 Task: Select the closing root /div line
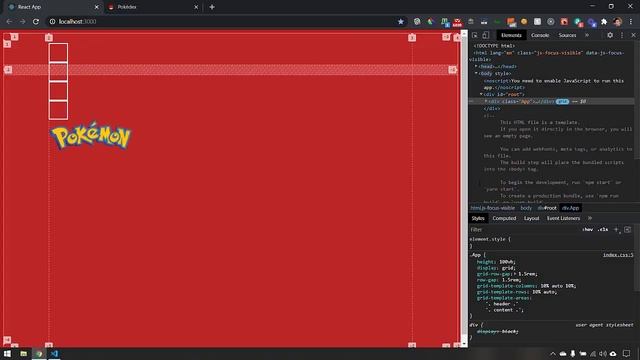[492, 109]
